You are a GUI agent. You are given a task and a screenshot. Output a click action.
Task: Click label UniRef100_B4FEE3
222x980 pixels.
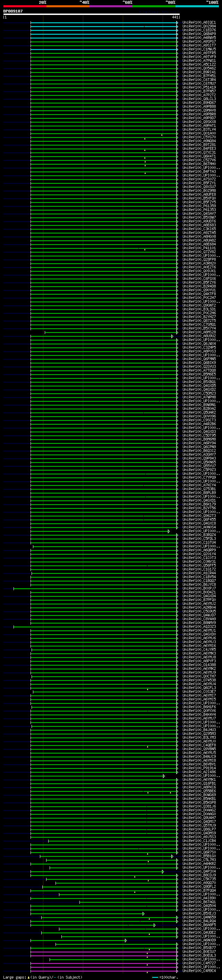point(199,149)
